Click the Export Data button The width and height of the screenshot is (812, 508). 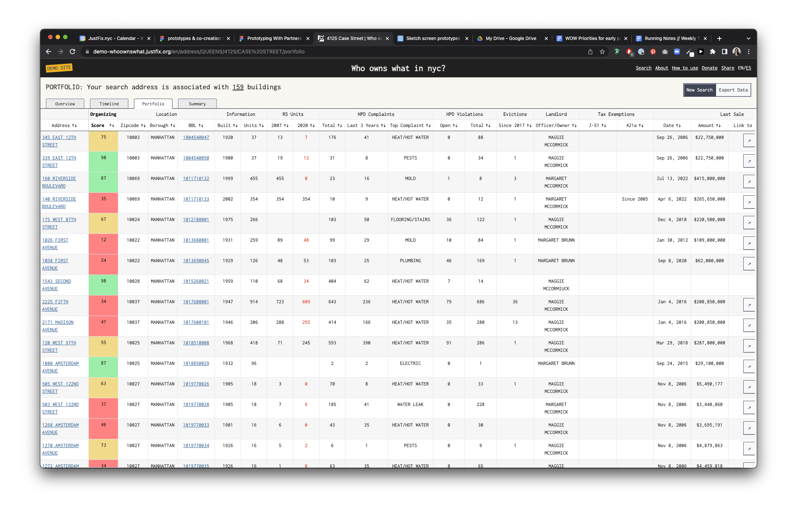point(733,90)
